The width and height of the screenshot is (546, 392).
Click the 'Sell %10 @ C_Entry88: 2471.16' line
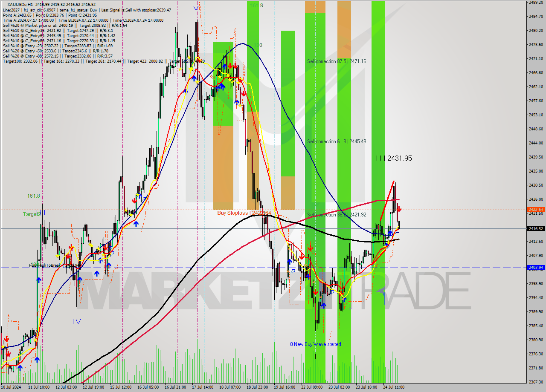[x=59, y=41]
